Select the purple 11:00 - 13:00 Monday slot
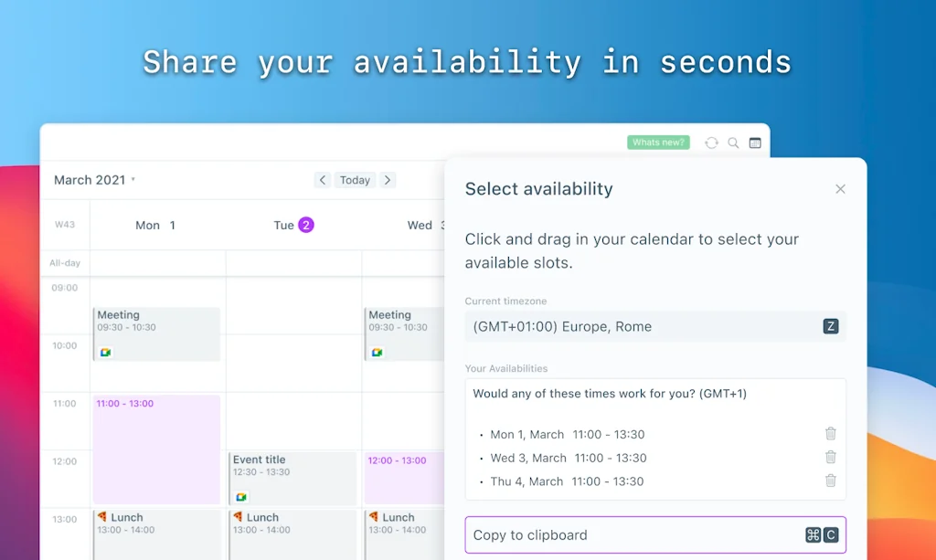The width and height of the screenshot is (936, 560). 156,449
